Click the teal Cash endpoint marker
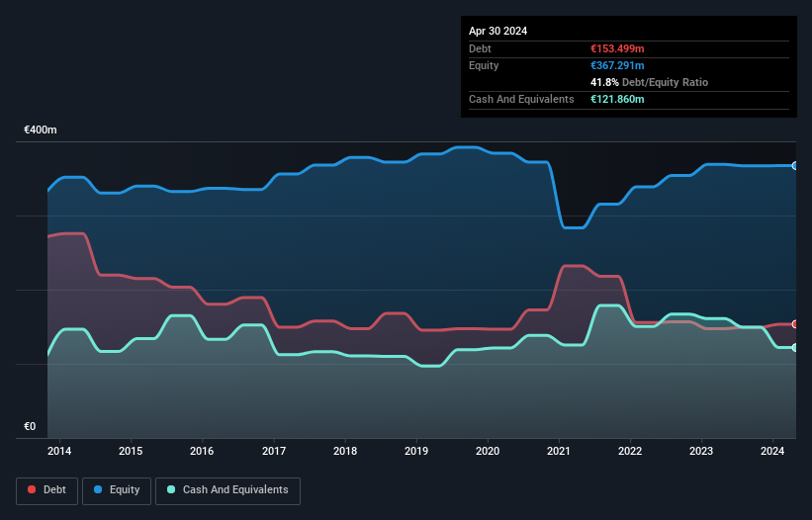This screenshot has width=812, height=520. [x=795, y=348]
